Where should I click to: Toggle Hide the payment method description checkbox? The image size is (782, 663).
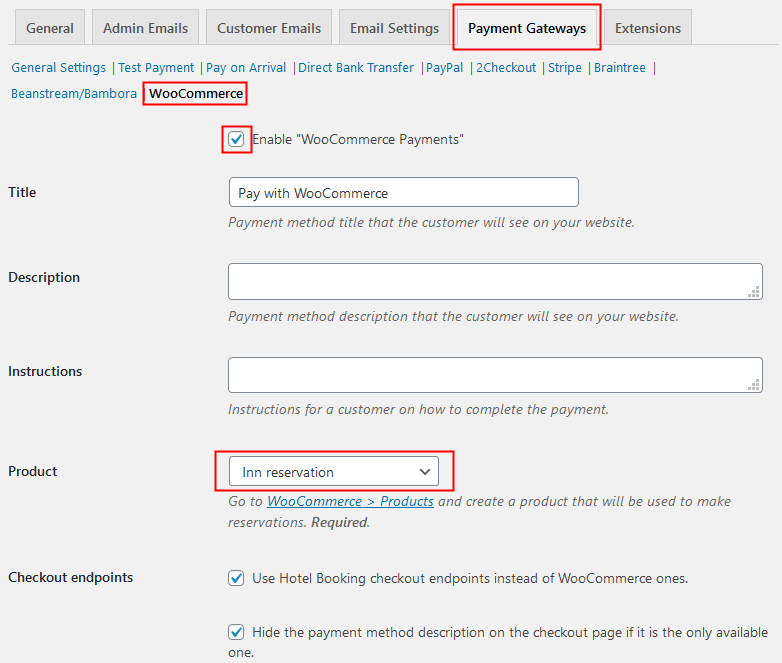tap(236, 632)
